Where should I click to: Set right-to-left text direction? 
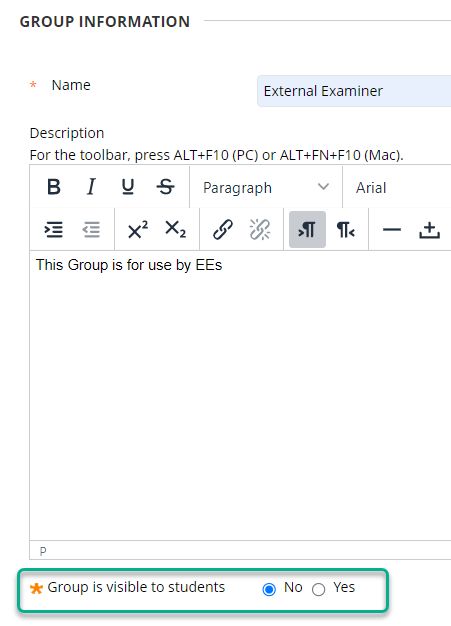(346, 230)
